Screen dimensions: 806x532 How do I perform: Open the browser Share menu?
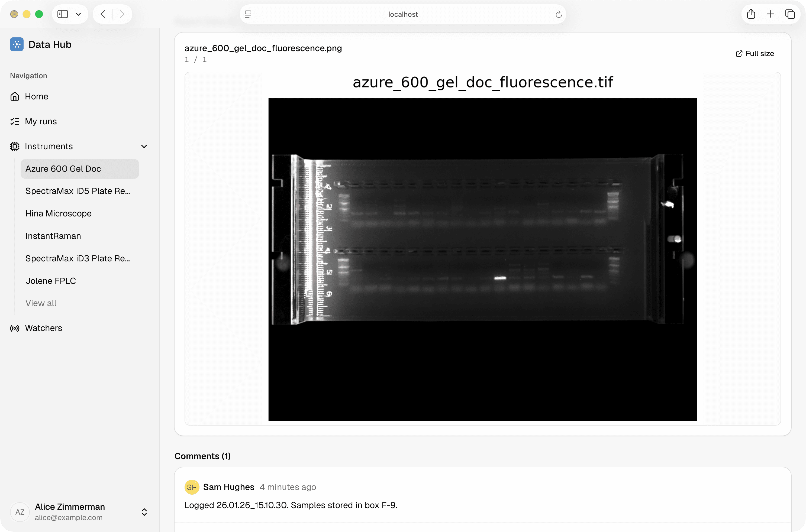[x=751, y=14]
